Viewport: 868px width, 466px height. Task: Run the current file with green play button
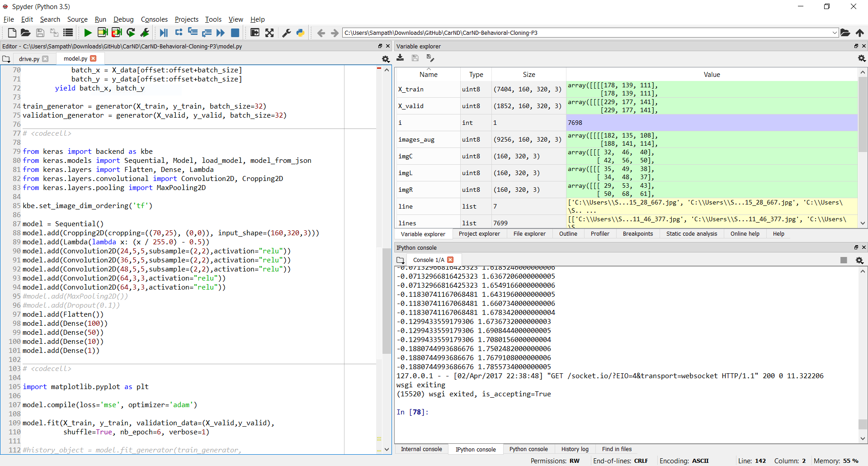tap(88, 33)
